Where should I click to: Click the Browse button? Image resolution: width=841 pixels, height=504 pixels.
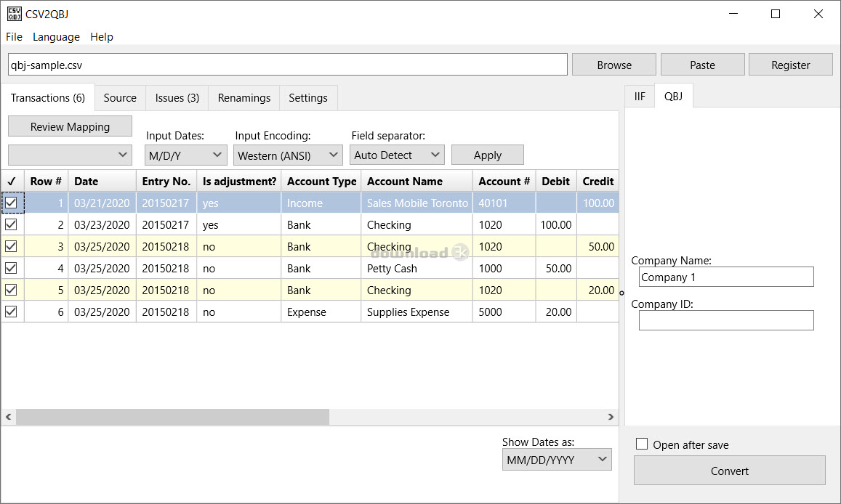click(x=614, y=65)
